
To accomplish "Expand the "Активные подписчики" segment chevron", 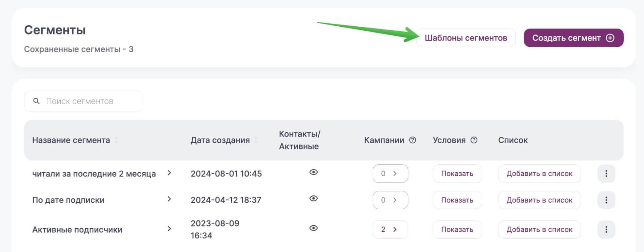I will point(169,229).
